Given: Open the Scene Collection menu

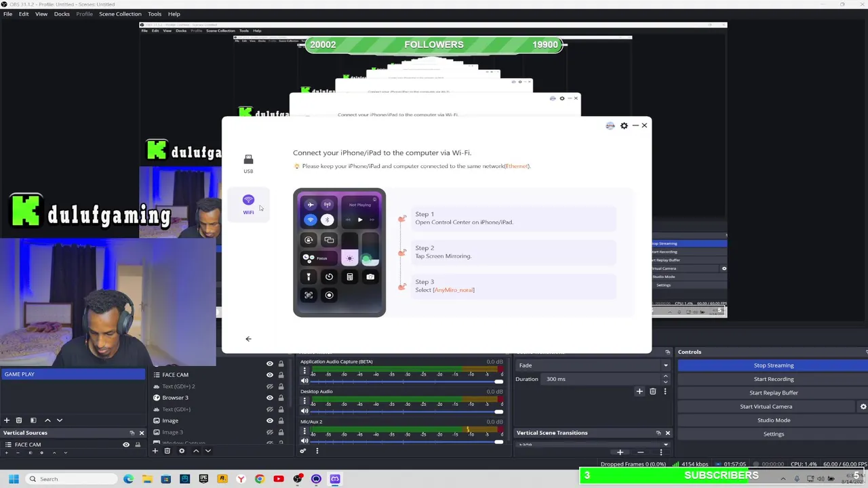Looking at the screenshot, I should [120, 14].
